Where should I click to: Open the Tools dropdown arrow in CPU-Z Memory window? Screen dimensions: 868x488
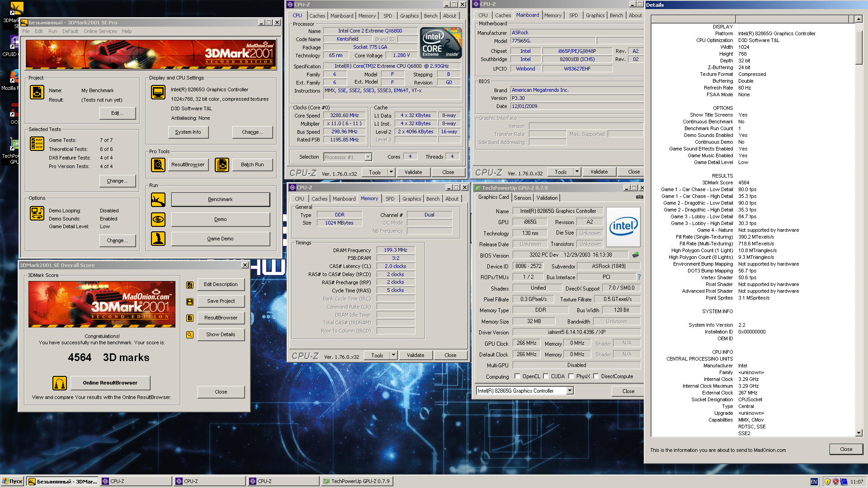[393, 355]
